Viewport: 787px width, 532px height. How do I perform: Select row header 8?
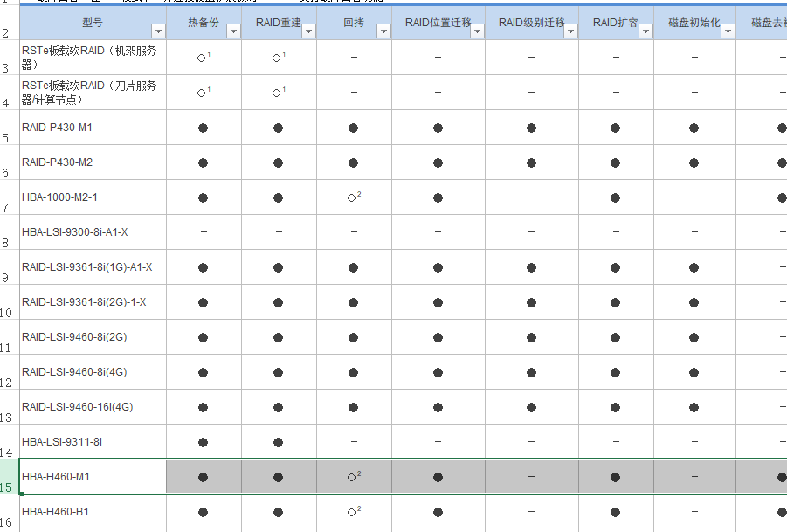click(9, 232)
